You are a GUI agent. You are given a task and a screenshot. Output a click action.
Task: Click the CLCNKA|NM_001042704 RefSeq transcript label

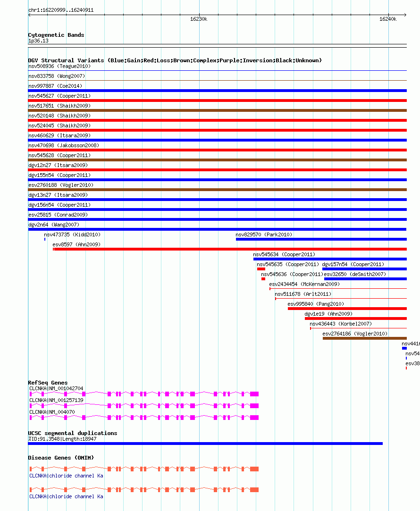click(x=56, y=388)
